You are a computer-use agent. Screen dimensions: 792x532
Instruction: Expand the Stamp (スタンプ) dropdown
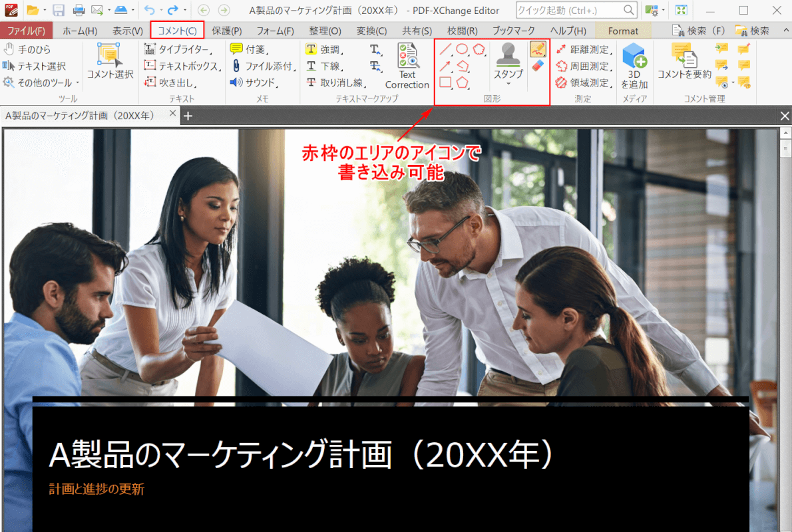click(x=508, y=82)
